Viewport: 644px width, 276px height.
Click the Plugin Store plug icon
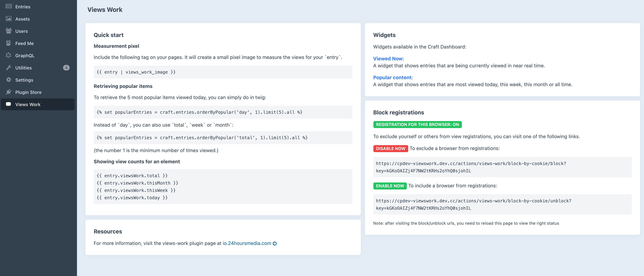(9, 92)
